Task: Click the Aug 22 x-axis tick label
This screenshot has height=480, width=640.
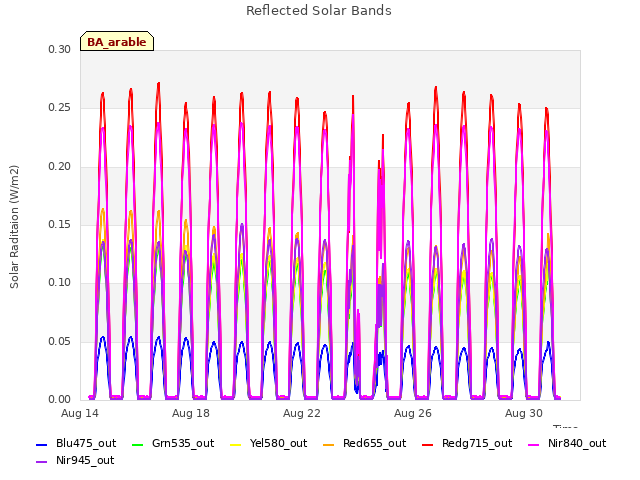Action: click(302, 413)
